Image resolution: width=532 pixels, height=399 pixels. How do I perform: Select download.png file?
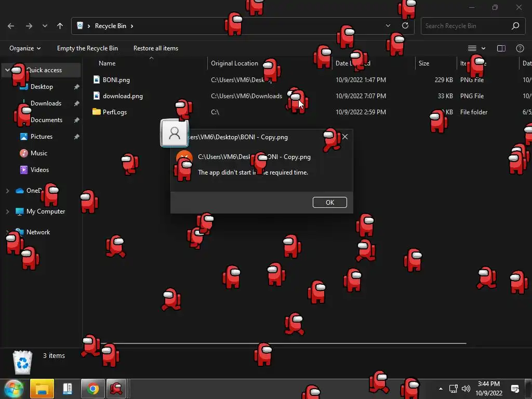[x=123, y=96]
